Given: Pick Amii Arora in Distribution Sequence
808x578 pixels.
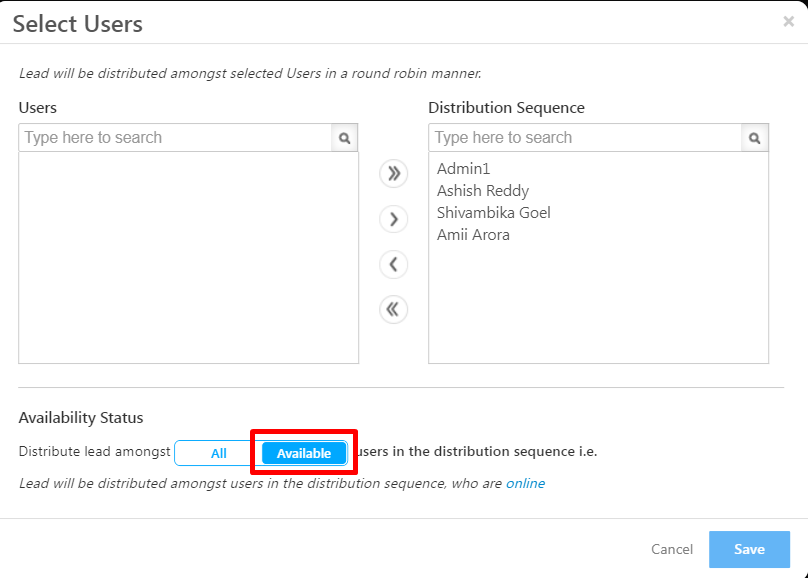Looking at the screenshot, I should (x=473, y=235).
